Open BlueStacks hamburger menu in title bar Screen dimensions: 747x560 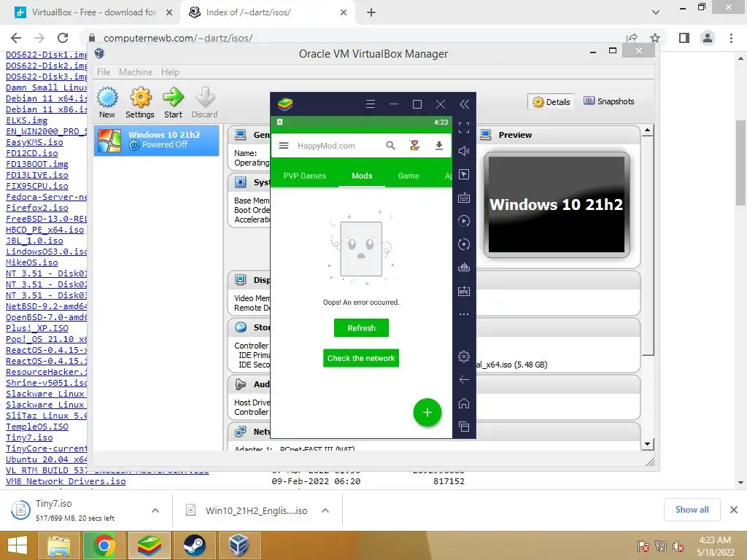[x=370, y=104]
